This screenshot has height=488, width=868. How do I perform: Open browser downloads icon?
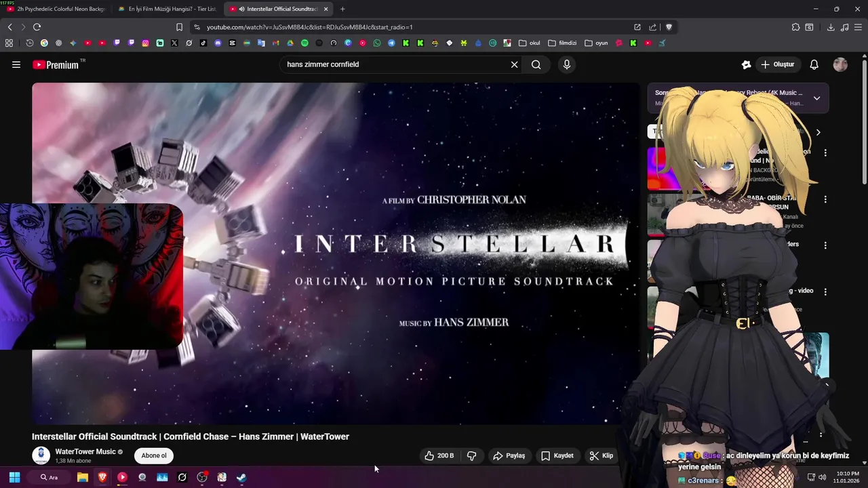pos(831,27)
